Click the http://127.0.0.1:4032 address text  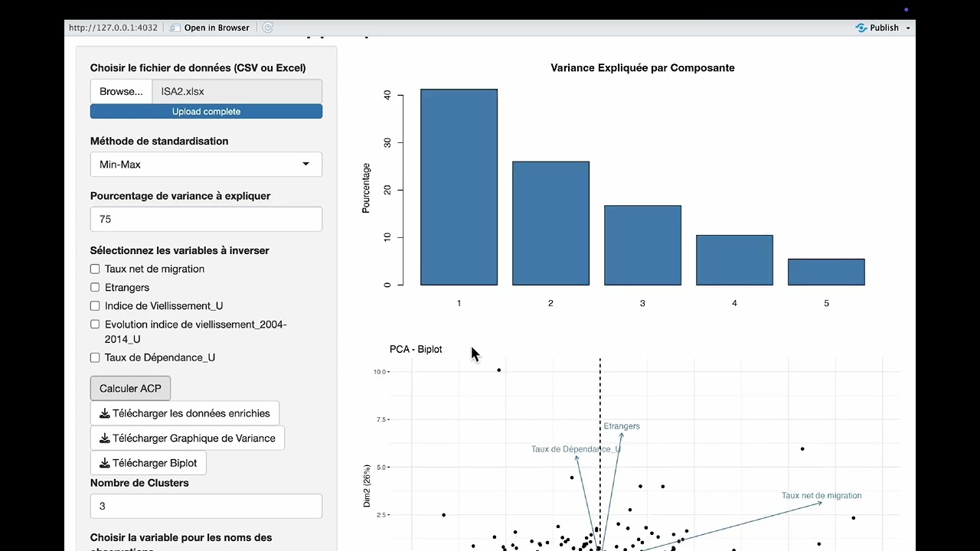[x=113, y=28]
